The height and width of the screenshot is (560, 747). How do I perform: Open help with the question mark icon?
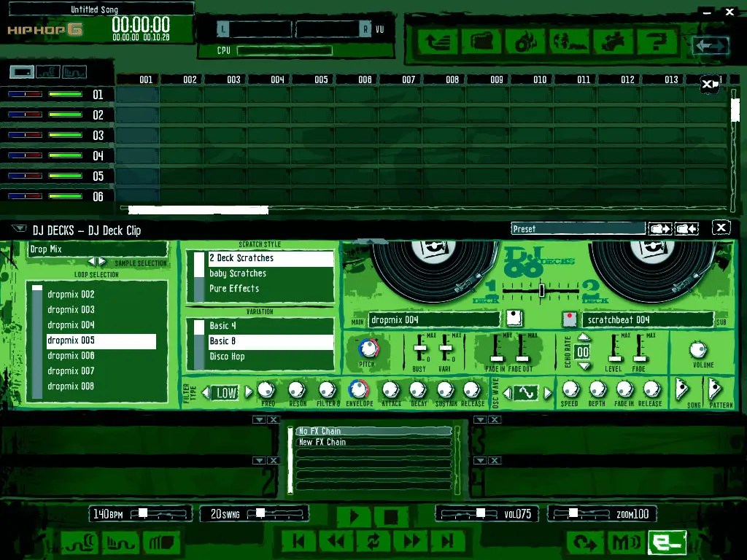point(656,42)
